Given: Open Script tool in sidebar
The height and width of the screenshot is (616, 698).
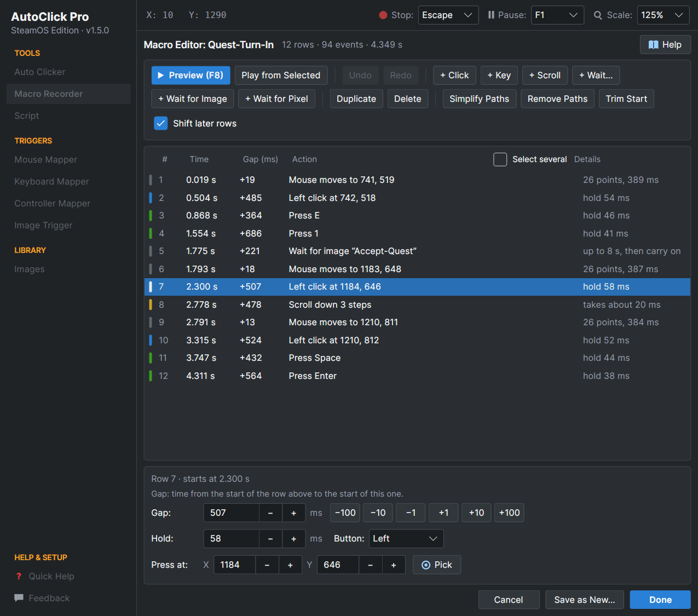Looking at the screenshot, I should [68, 116].
